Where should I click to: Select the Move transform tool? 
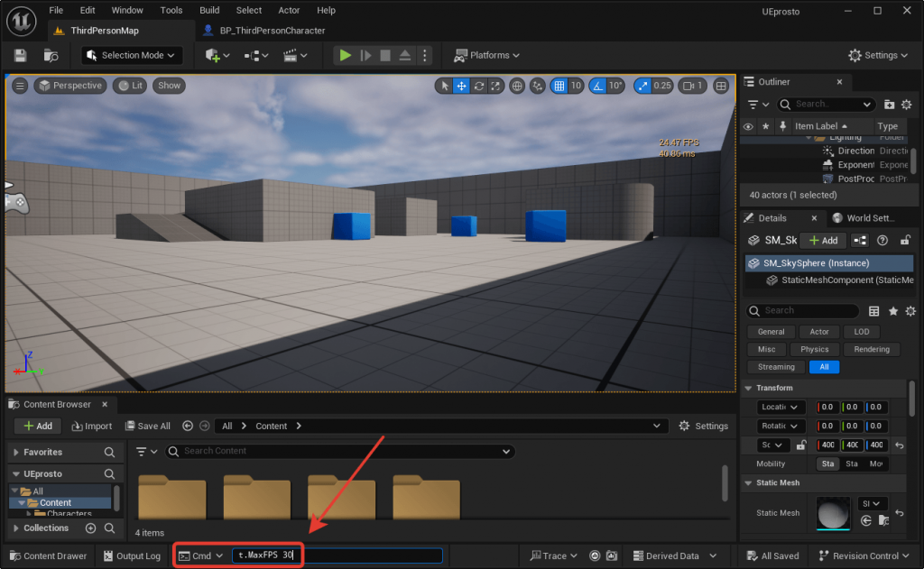[x=461, y=86]
